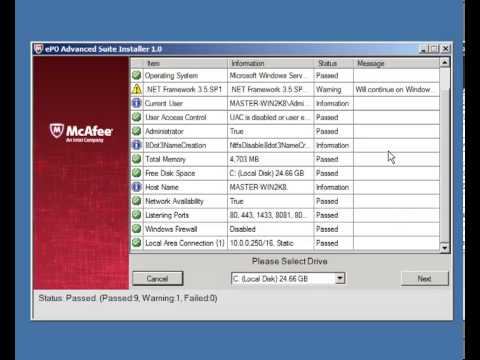Click 'C: (Local Disk) 24.66 GB' cell in table
This screenshot has width=480, height=360.
(x=271, y=173)
